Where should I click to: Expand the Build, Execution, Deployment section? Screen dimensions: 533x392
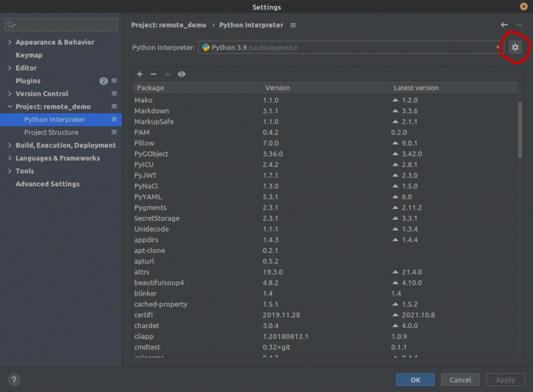(x=9, y=145)
